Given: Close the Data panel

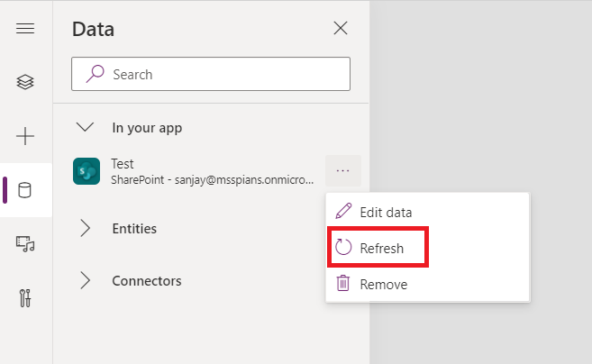Looking at the screenshot, I should (x=341, y=28).
